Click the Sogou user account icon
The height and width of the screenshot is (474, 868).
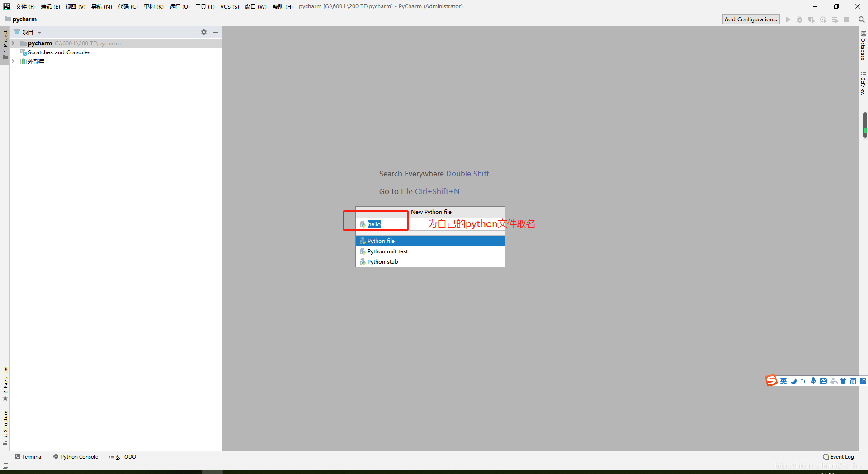834,381
